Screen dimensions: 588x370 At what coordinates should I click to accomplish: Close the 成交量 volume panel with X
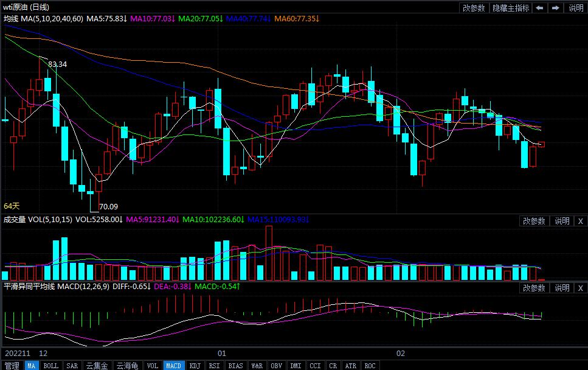(580, 221)
